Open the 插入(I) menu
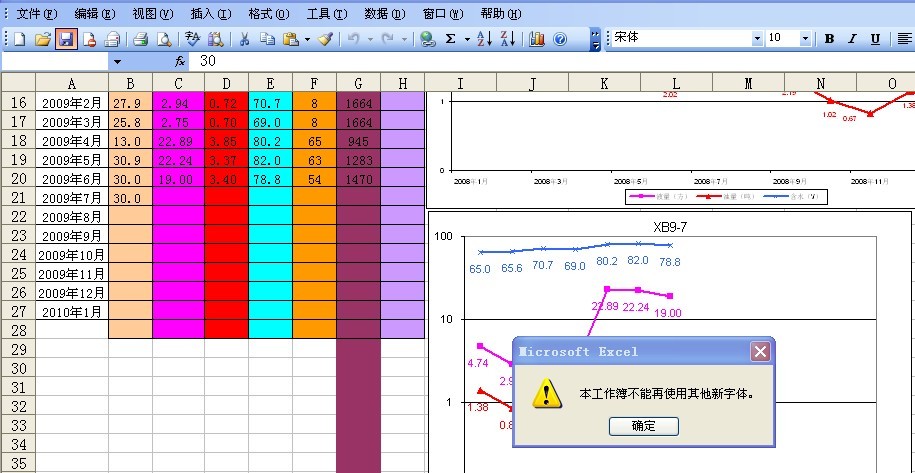Image resolution: width=915 pixels, height=473 pixels. (211, 13)
